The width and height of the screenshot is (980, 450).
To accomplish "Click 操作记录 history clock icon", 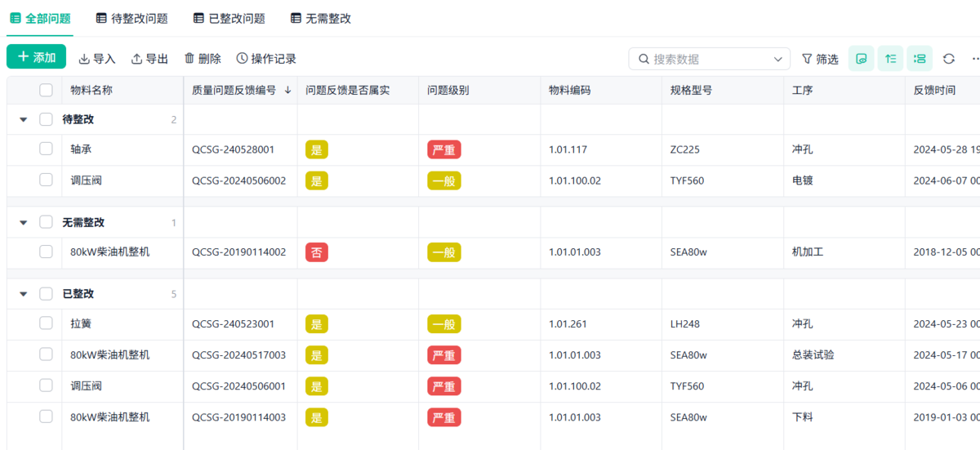I will (242, 59).
